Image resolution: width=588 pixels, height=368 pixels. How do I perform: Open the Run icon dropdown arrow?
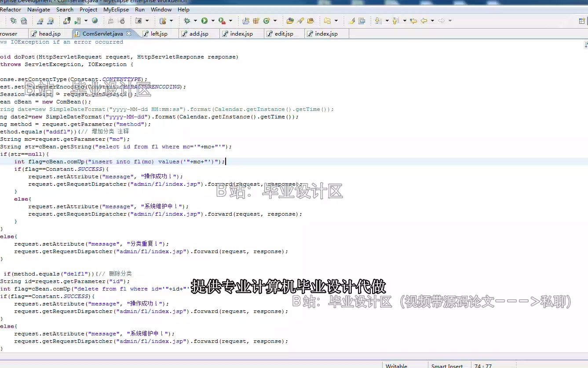point(213,21)
